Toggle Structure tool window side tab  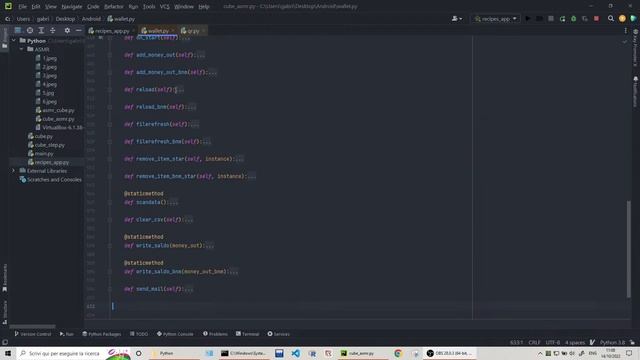(4, 312)
